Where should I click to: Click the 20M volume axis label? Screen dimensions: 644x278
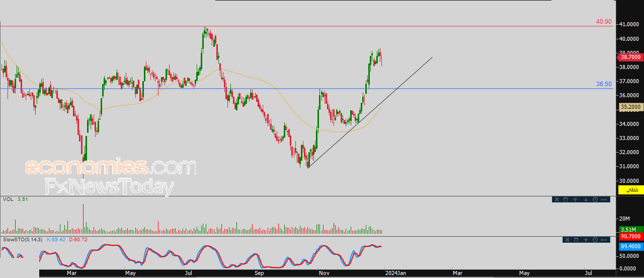point(625,219)
